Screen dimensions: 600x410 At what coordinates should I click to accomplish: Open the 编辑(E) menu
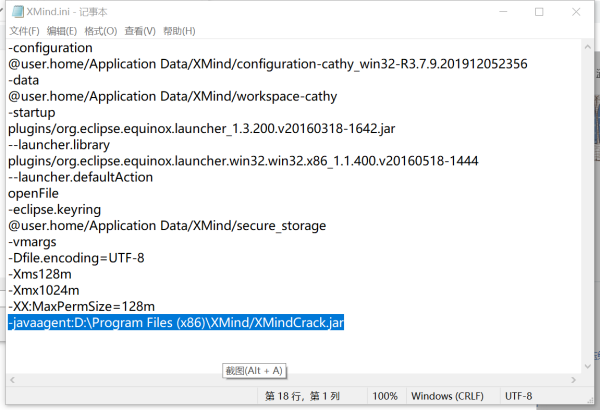62,31
